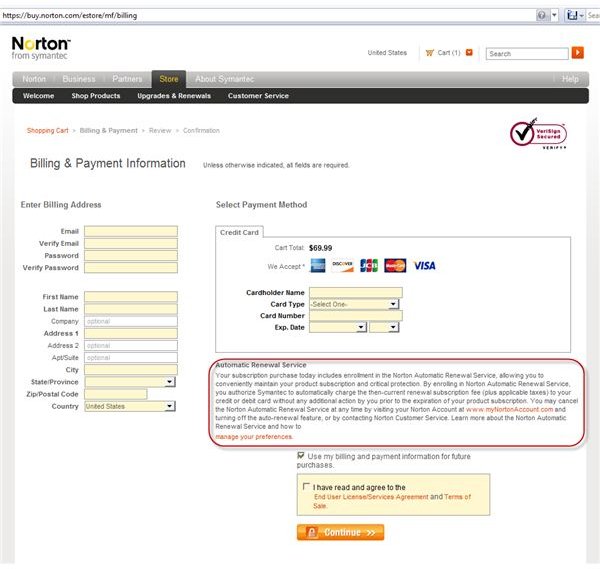The width and height of the screenshot is (600, 569).
Task: Click the Shopping Cart breadcrumb link
Action: [x=47, y=130]
